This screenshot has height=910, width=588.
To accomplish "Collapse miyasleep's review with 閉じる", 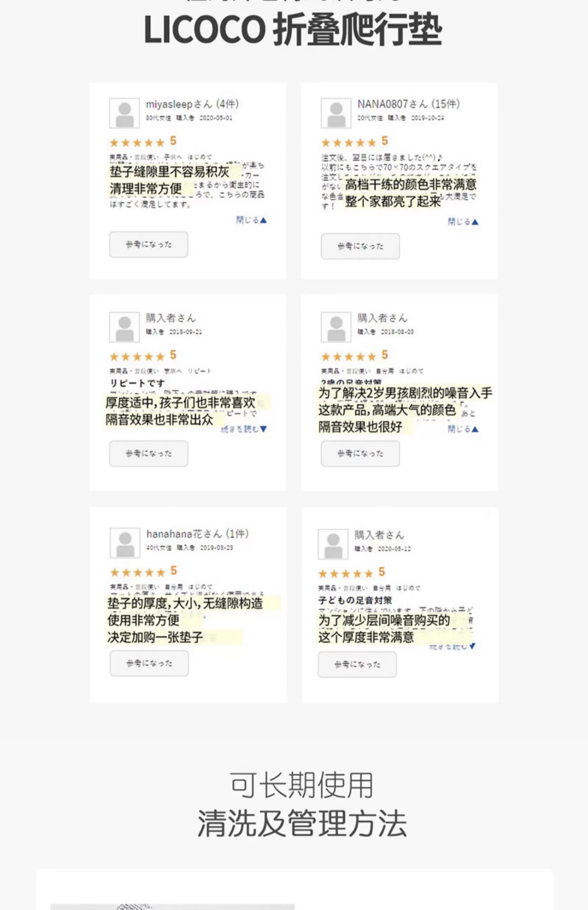I will click(x=251, y=220).
